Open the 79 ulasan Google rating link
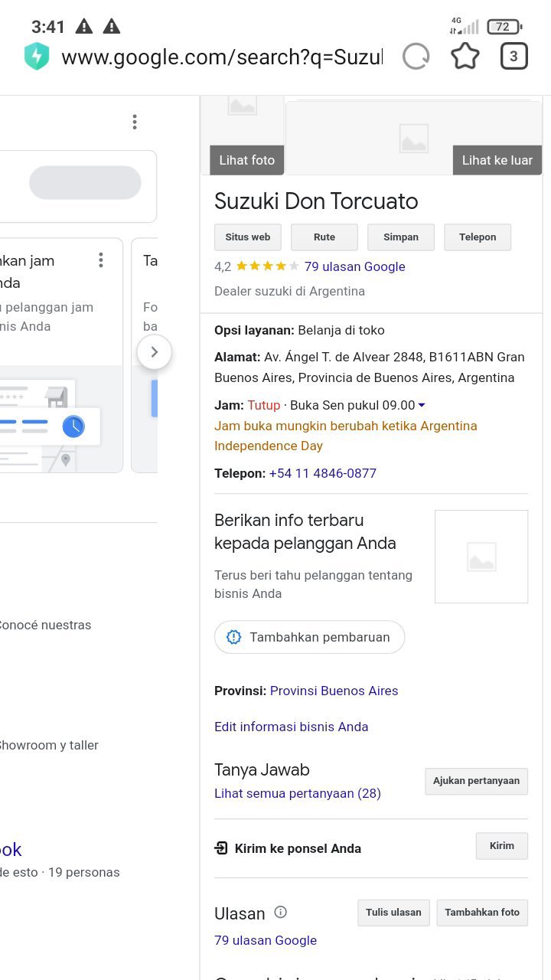Viewport: 551px width, 980px height. tap(354, 266)
